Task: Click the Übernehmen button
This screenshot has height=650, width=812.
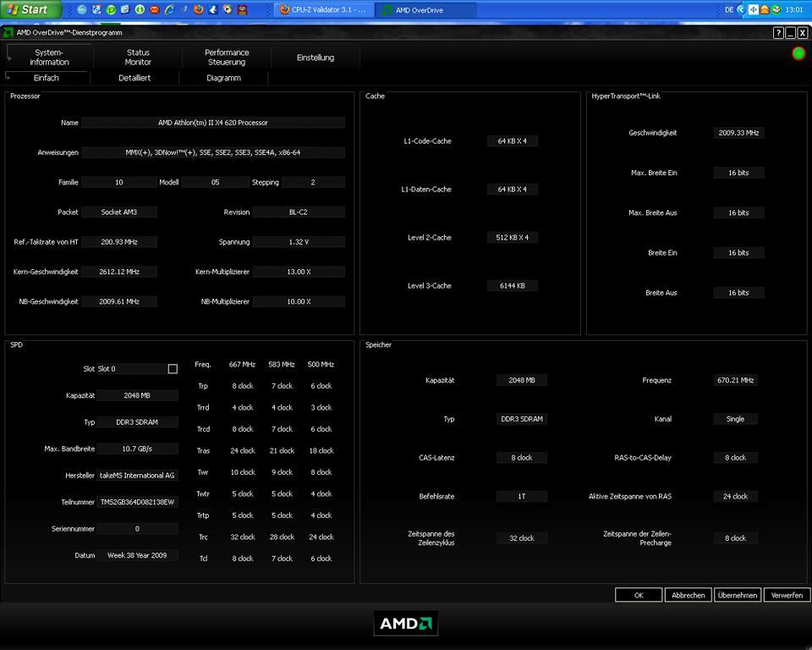Action: (x=738, y=595)
